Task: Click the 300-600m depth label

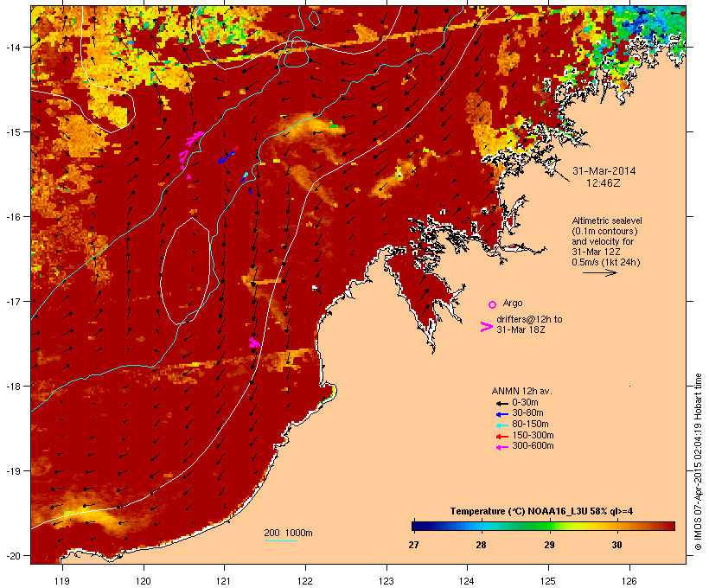Action: [x=533, y=446]
